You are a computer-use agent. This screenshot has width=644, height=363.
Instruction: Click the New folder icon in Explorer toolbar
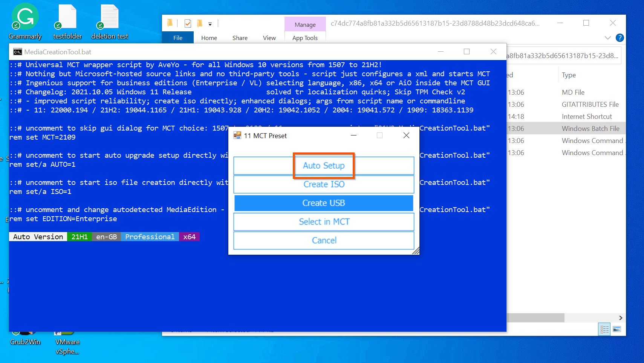[x=199, y=23]
